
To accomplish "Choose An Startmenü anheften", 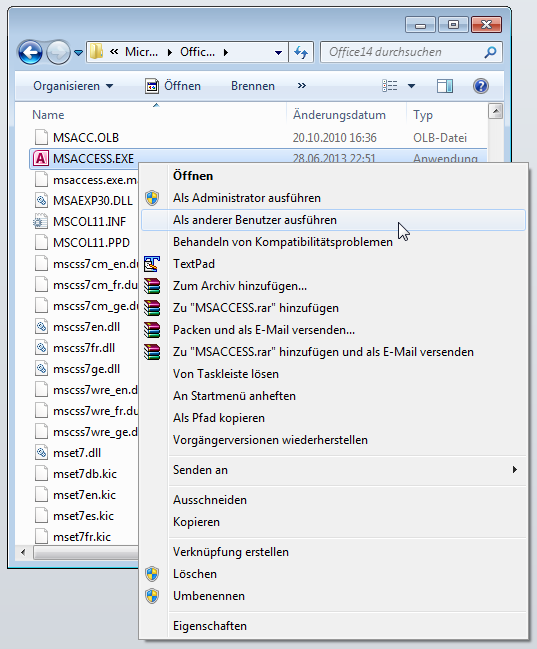I will point(333,396).
